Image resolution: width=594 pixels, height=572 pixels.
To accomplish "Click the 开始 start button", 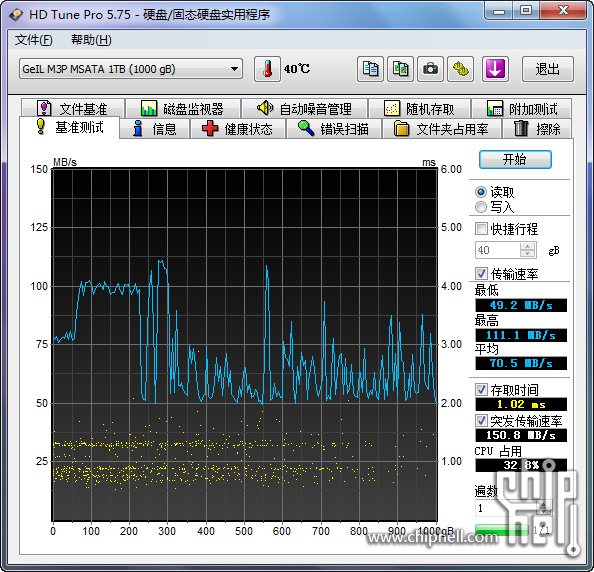I will [515, 159].
